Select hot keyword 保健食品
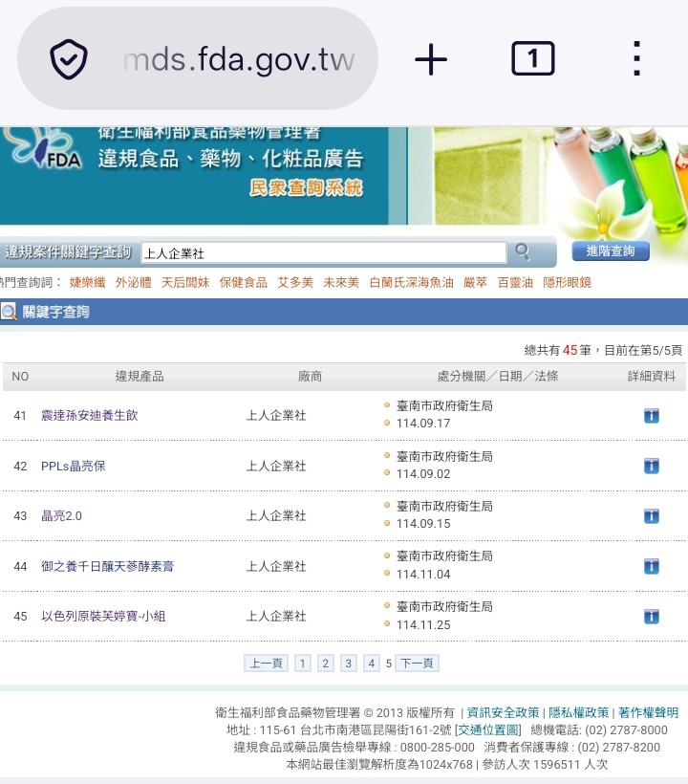The height and width of the screenshot is (784, 688). coord(244,282)
